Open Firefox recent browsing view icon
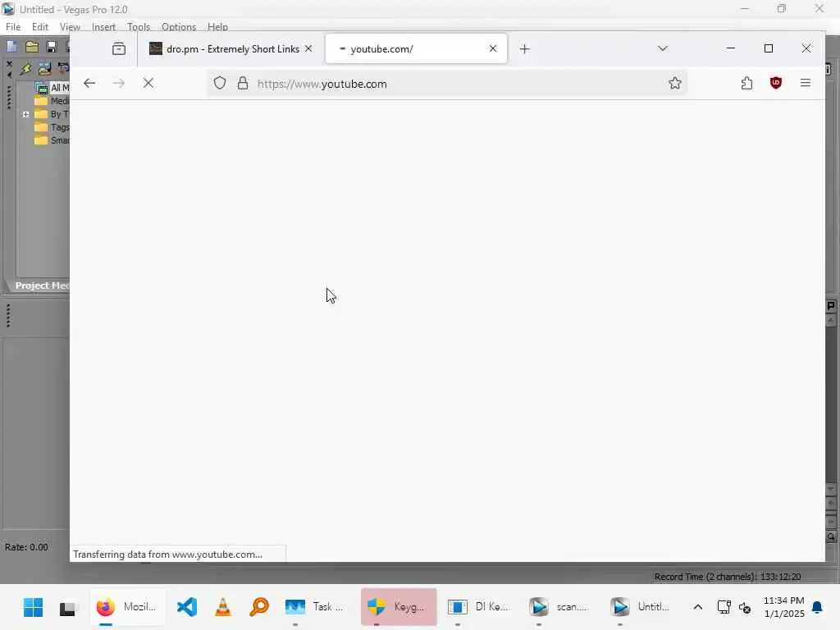This screenshot has width=840, height=630. click(x=119, y=48)
